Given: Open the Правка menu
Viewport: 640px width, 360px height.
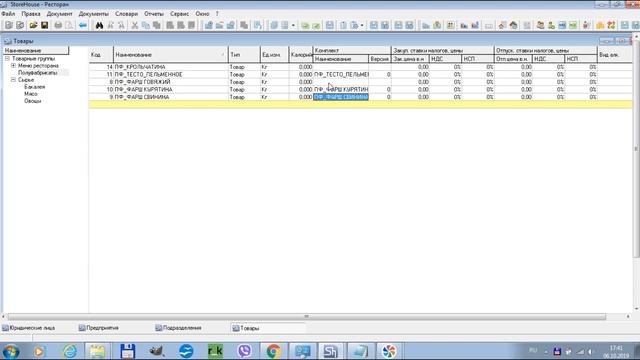Looking at the screenshot, I should [x=31, y=14].
